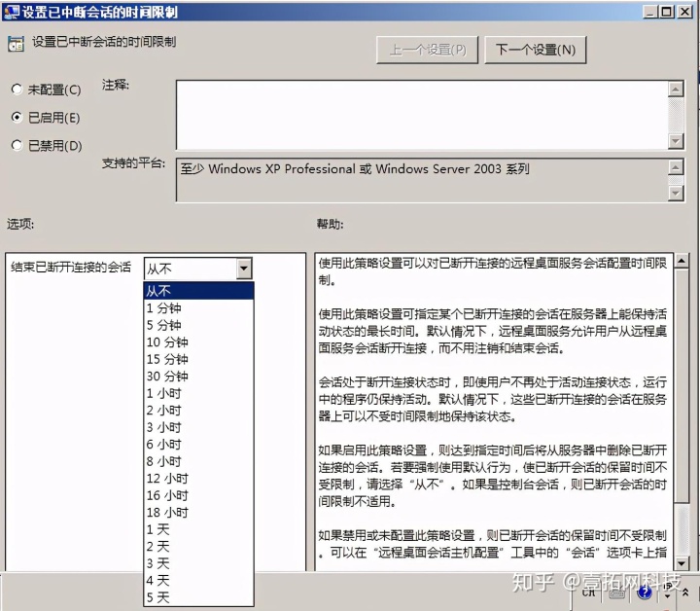The width and height of the screenshot is (700, 611).
Task: Click the comment box scroll-up arrow
Action: click(x=676, y=89)
